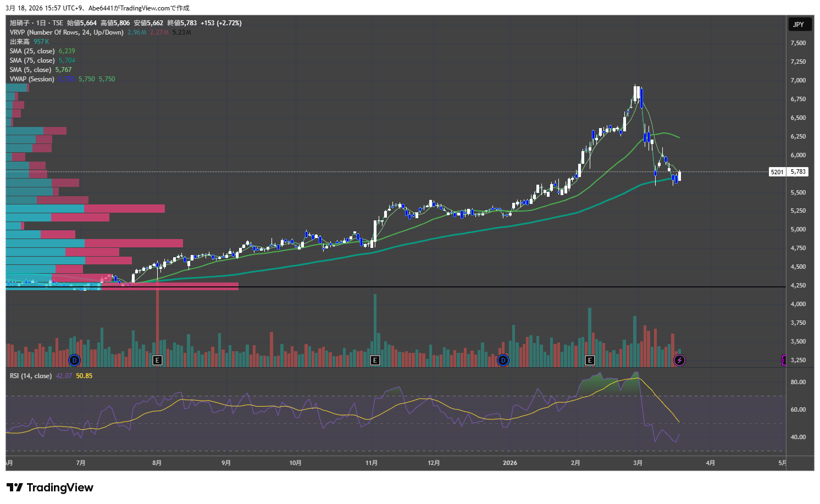Click the 5,783 current price label
The width and height of the screenshot is (820, 504).
(798, 172)
